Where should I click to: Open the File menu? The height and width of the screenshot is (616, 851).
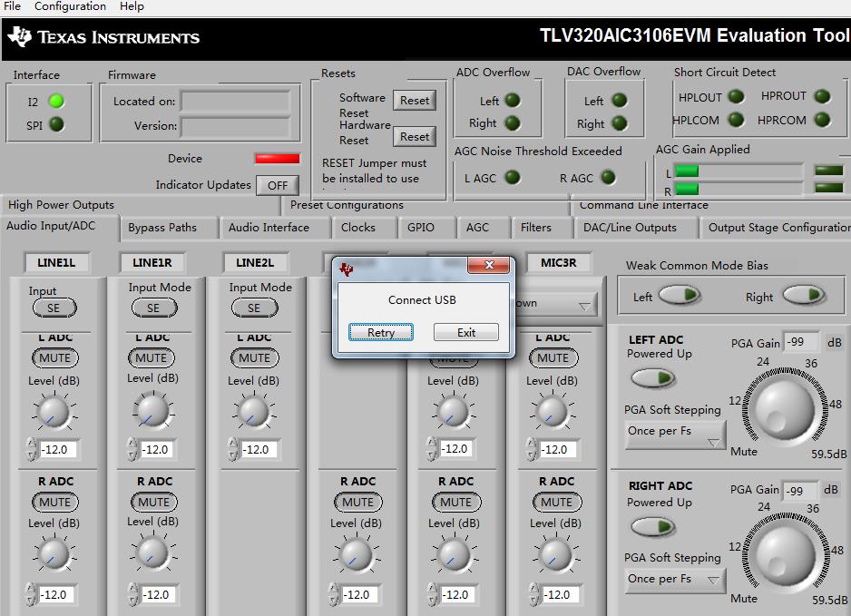(x=12, y=6)
